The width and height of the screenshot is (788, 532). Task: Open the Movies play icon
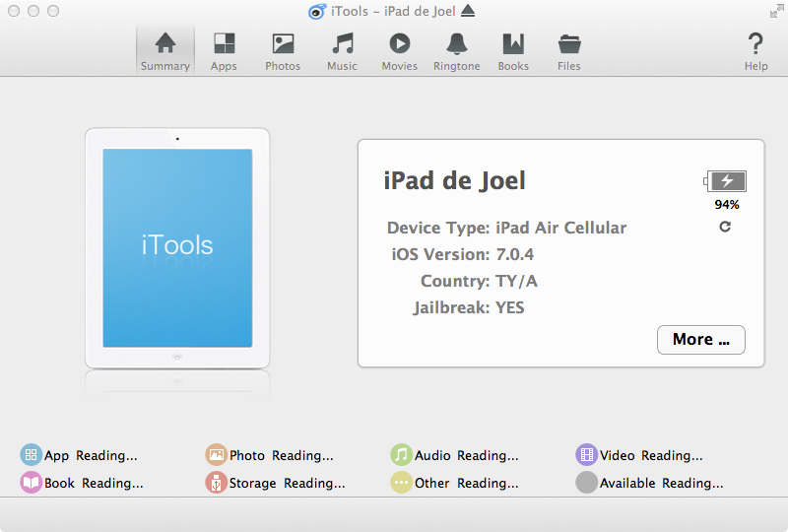(x=400, y=43)
